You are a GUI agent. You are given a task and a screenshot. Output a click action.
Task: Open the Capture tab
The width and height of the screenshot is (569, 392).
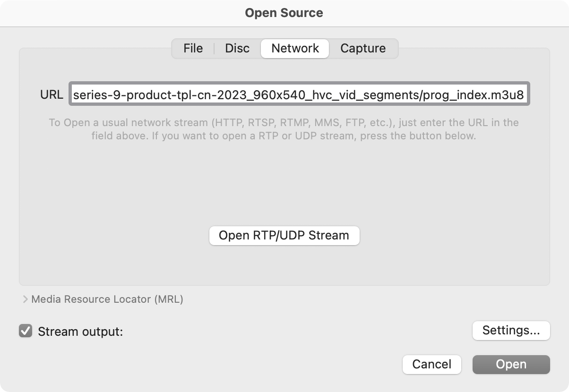point(363,49)
